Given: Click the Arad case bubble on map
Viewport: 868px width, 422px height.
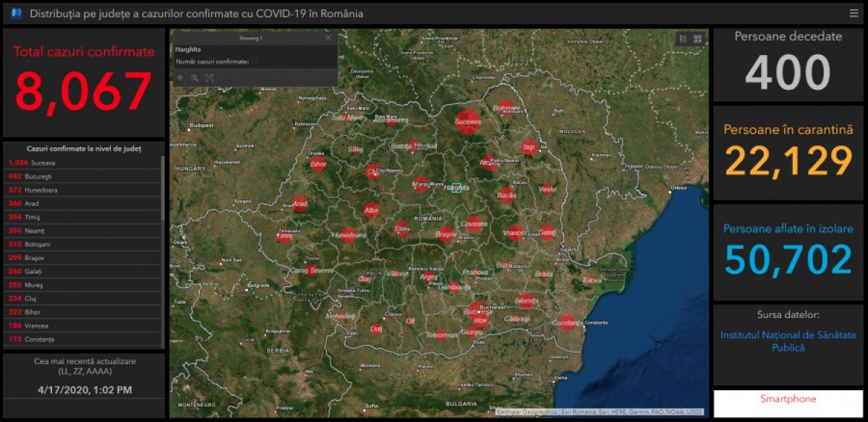Looking at the screenshot, I should click(299, 204).
